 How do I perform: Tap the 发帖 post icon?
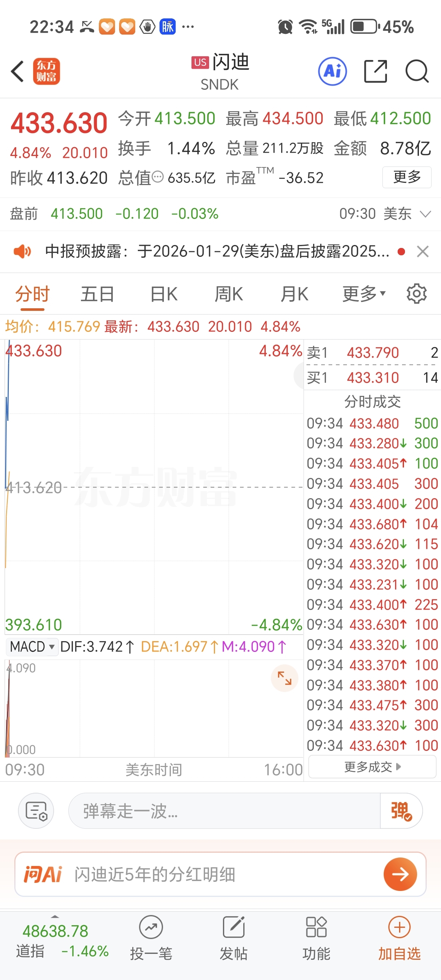[233, 937]
